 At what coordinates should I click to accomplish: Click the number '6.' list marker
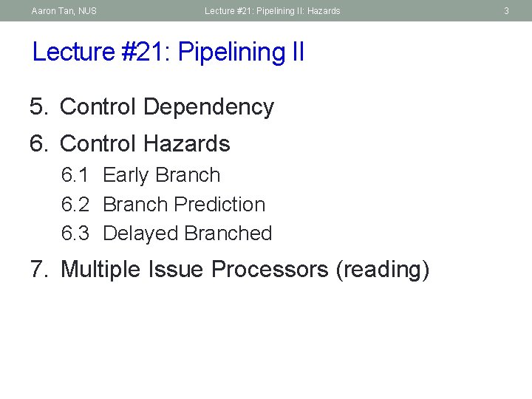click(x=38, y=143)
